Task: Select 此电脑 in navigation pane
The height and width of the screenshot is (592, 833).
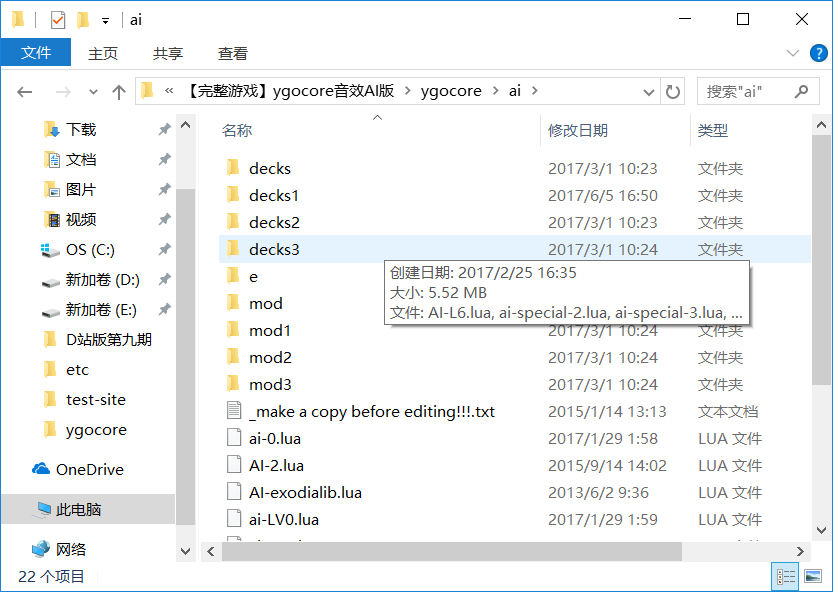Action: tap(78, 509)
